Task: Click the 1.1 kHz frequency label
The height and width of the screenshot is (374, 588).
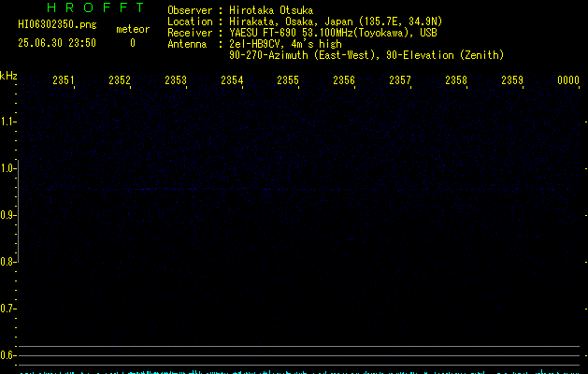Action: point(7,122)
